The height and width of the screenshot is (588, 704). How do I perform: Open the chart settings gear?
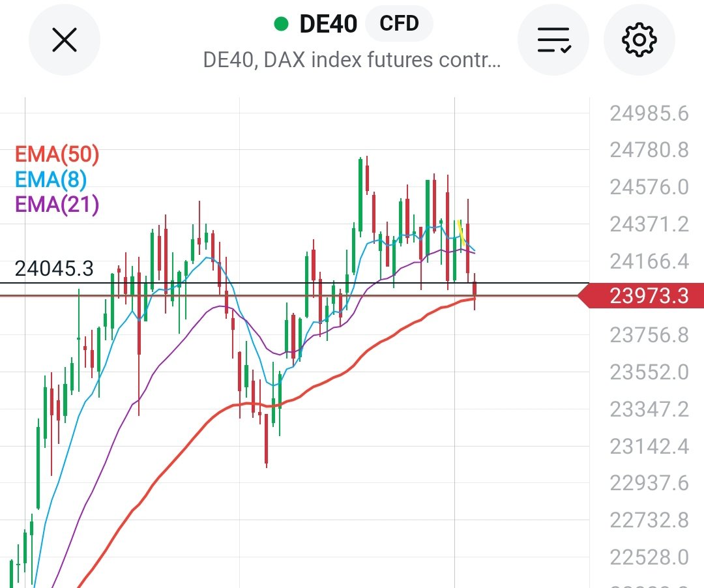point(639,40)
